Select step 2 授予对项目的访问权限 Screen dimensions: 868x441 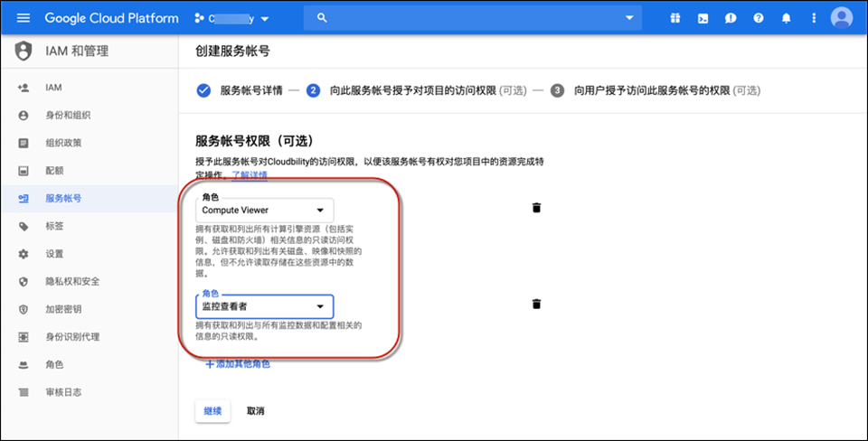[416, 90]
